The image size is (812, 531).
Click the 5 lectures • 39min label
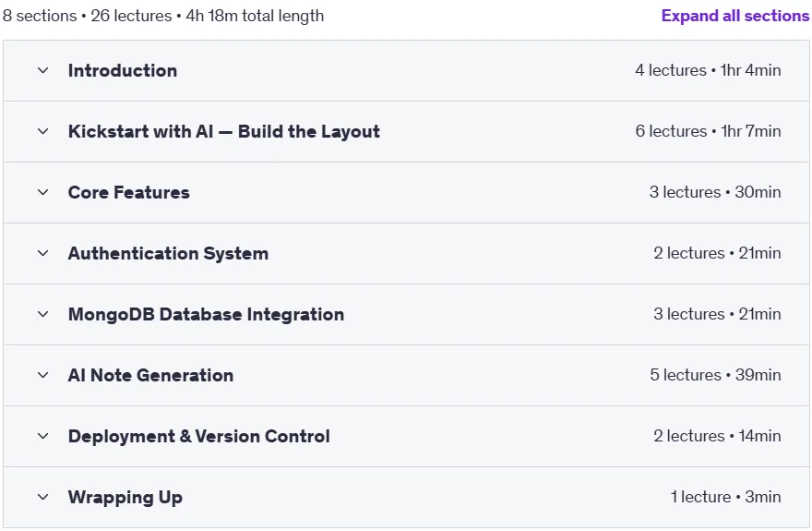coord(716,375)
